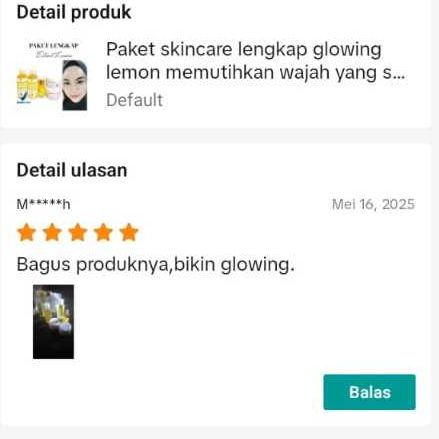Open the product image thumbnail
The width and height of the screenshot is (439, 439).
point(52,75)
